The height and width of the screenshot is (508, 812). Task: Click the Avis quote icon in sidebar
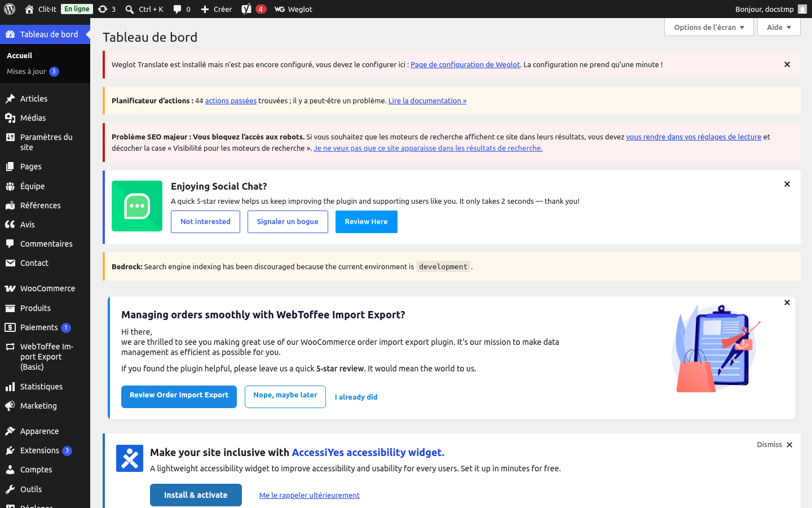pos(10,225)
